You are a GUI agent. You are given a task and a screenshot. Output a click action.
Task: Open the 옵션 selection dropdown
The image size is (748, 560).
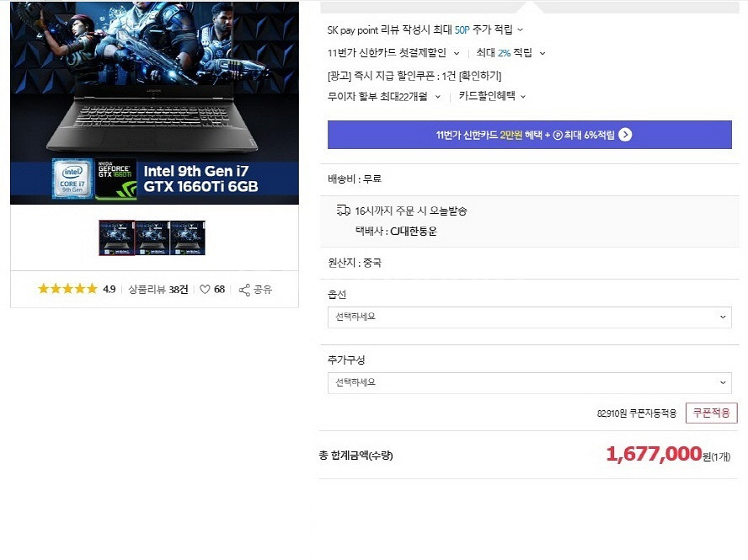(529, 317)
